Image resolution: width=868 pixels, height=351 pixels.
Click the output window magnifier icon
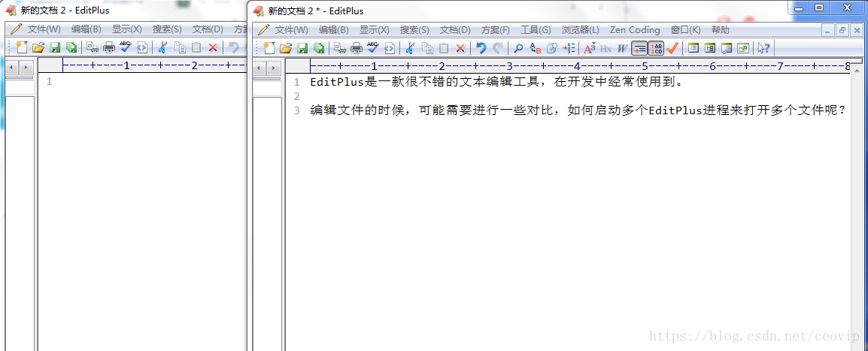point(727,48)
